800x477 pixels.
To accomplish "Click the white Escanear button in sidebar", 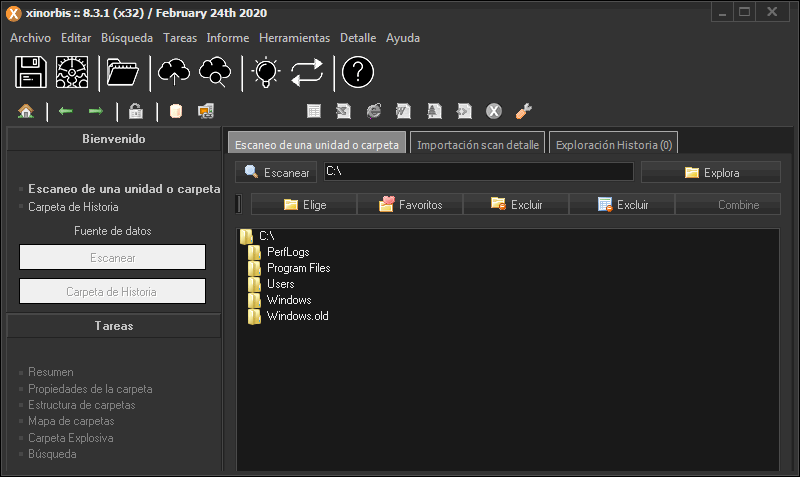I will pyautogui.click(x=112, y=257).
